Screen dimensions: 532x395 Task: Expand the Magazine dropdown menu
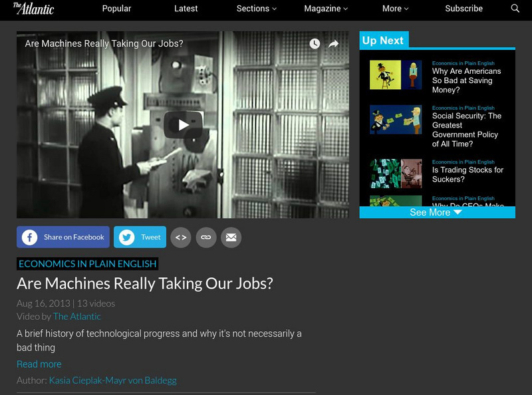326,9
